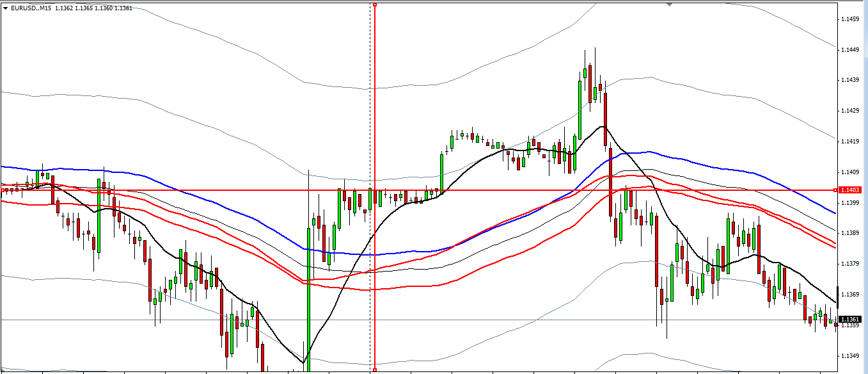Select the bottom handle of the vertical red line
Image resolution: width=868 pixels, height=374 pixels.
click(375, 370)
